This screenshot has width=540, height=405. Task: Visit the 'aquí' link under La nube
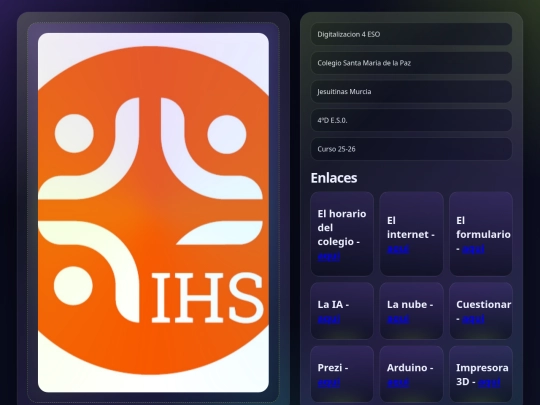click(x=398, y=319)
